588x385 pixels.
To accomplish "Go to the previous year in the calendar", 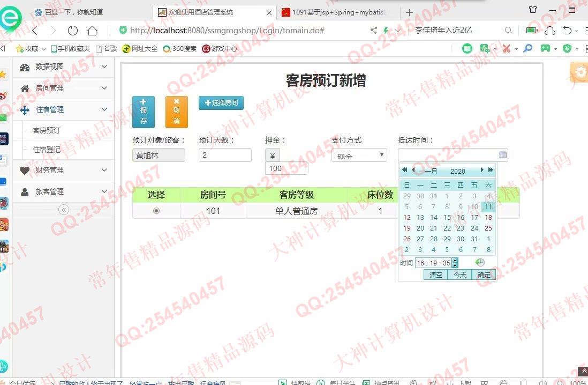I will (x=404, y=170).
